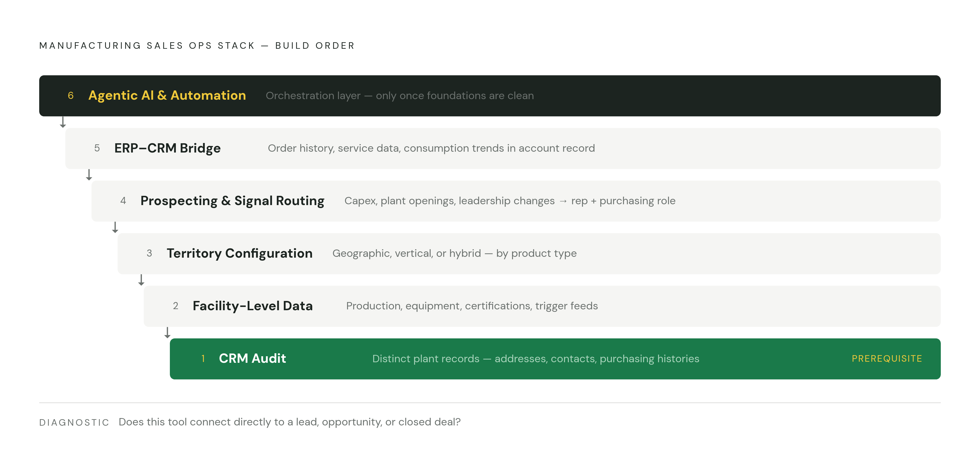Click the number 2 beside Facility-Level Data
The height and width of the screenshot is (469, 980).
[175, 306]
